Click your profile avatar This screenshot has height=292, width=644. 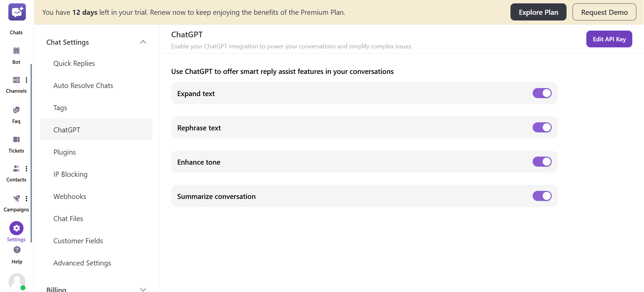tap(17, 282)
